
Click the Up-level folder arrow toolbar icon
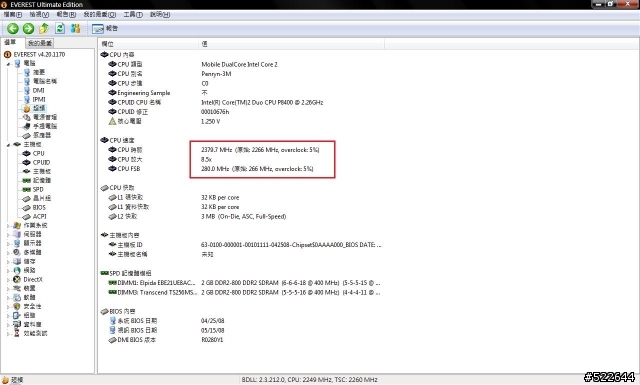pos(44,28)
